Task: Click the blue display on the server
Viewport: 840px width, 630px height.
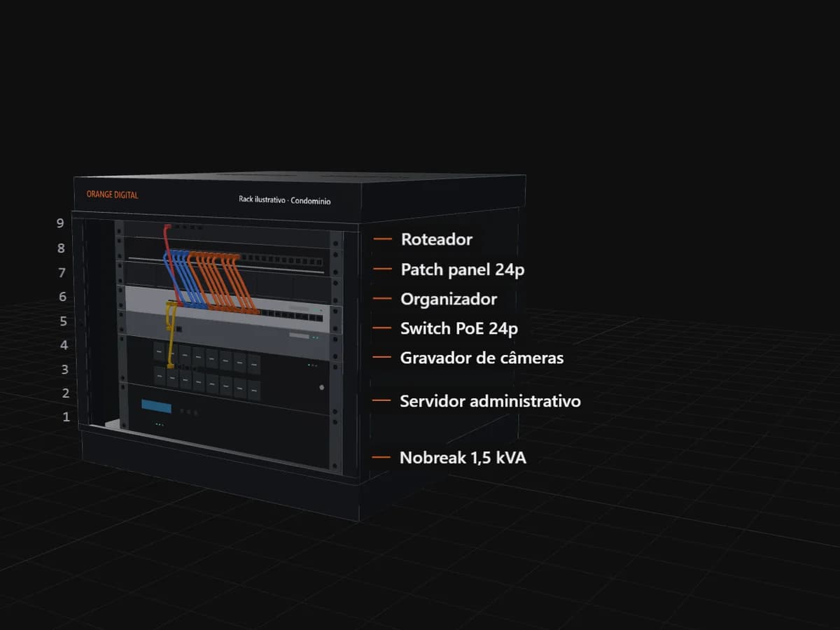Action: (156, 406)
